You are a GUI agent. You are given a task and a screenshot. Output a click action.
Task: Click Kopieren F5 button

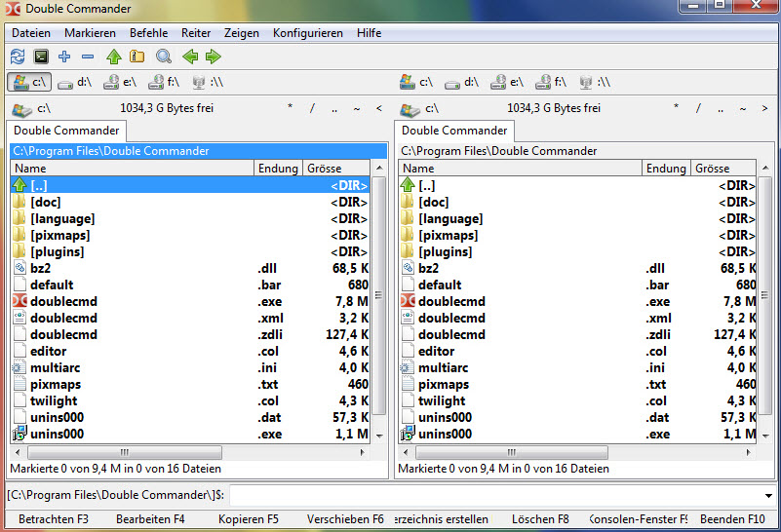(248, 519)
